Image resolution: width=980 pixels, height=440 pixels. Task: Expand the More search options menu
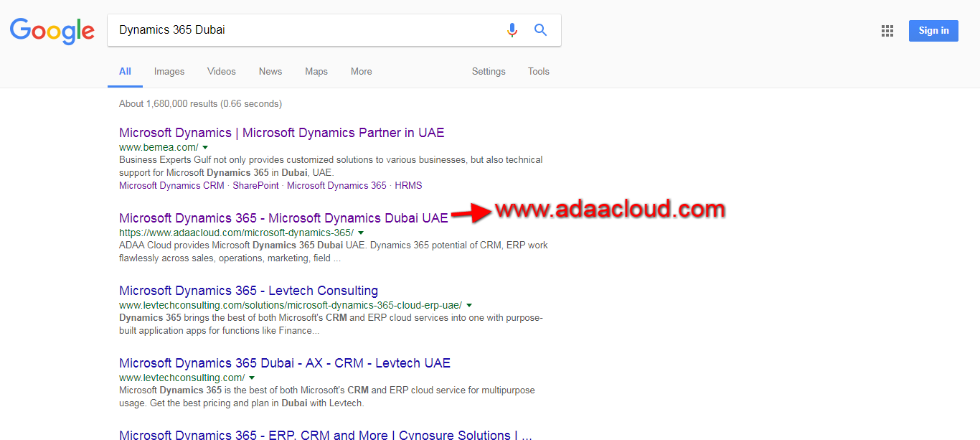tap(362, 72)
